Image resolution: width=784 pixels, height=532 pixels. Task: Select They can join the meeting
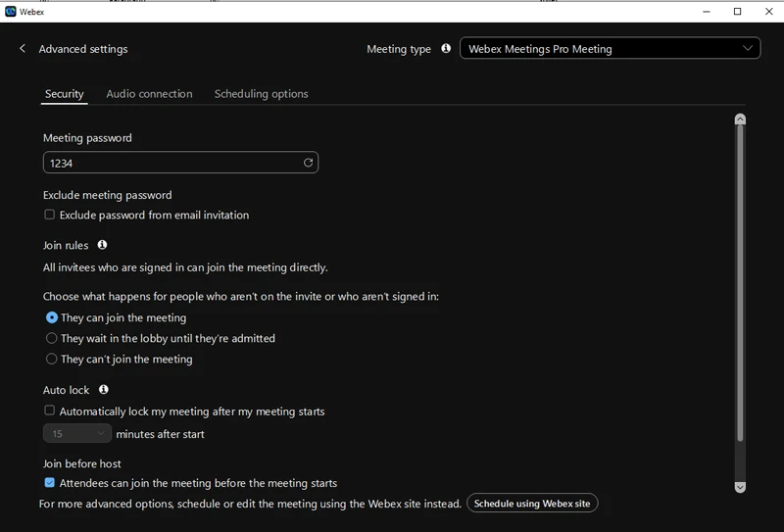click(x=52, y=317)
